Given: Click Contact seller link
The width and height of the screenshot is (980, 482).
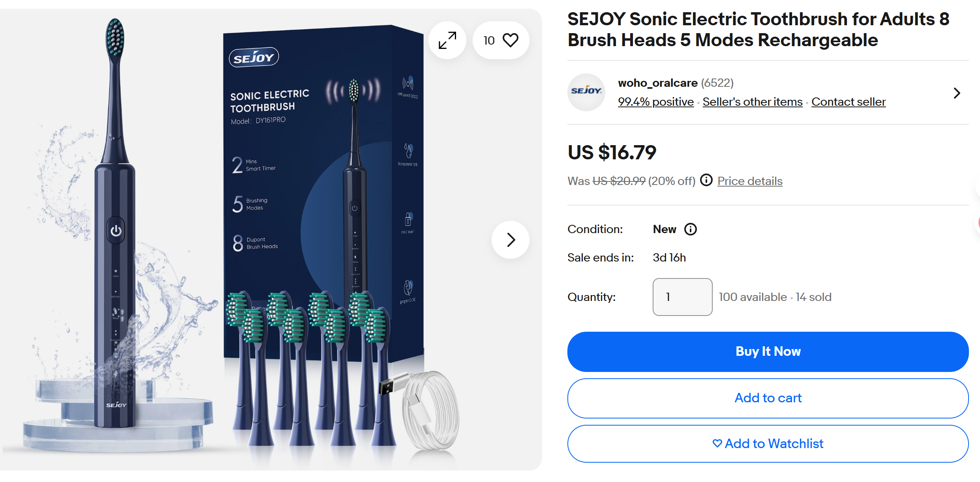Looking at the screenshot, I should pos(849,102).
